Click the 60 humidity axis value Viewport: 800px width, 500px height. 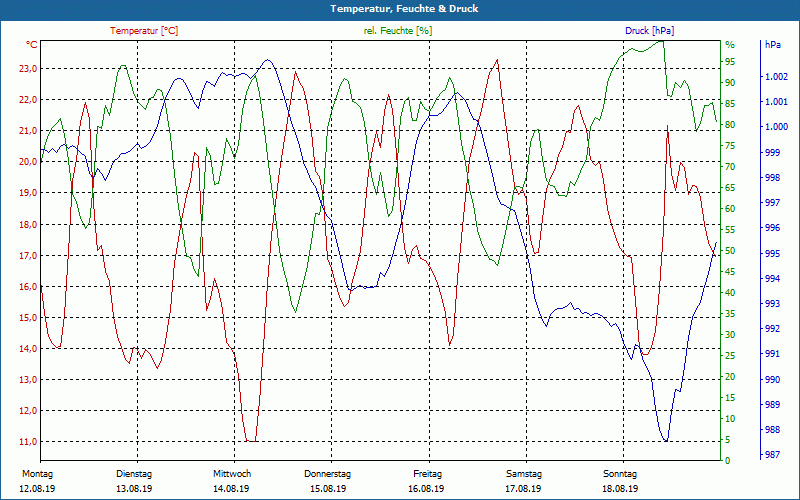coord(730,209)
